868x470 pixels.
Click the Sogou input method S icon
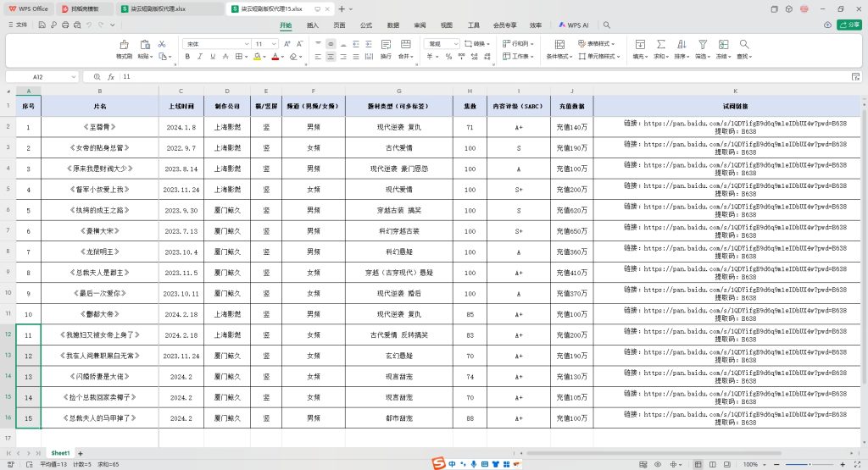(439, 463)
